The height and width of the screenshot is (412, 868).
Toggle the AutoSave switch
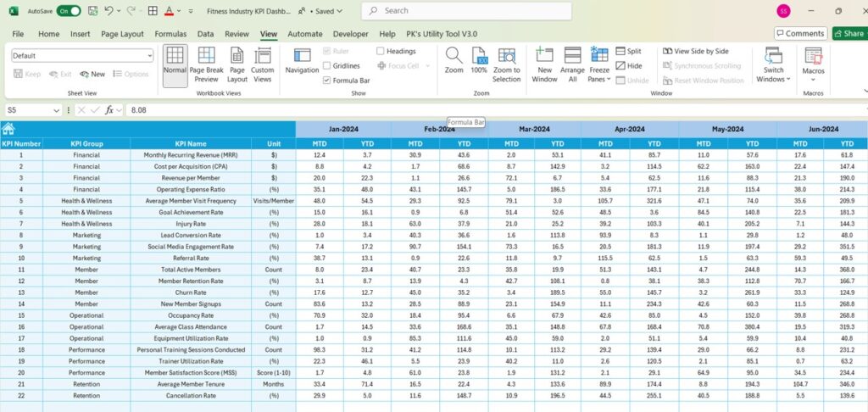[69, 10]
